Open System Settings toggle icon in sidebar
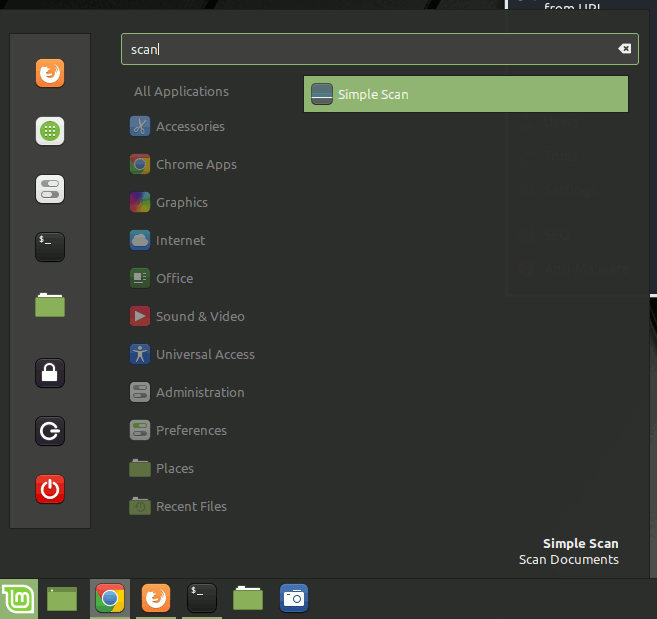This screenshot has height=619, width=657. point(50,189)
